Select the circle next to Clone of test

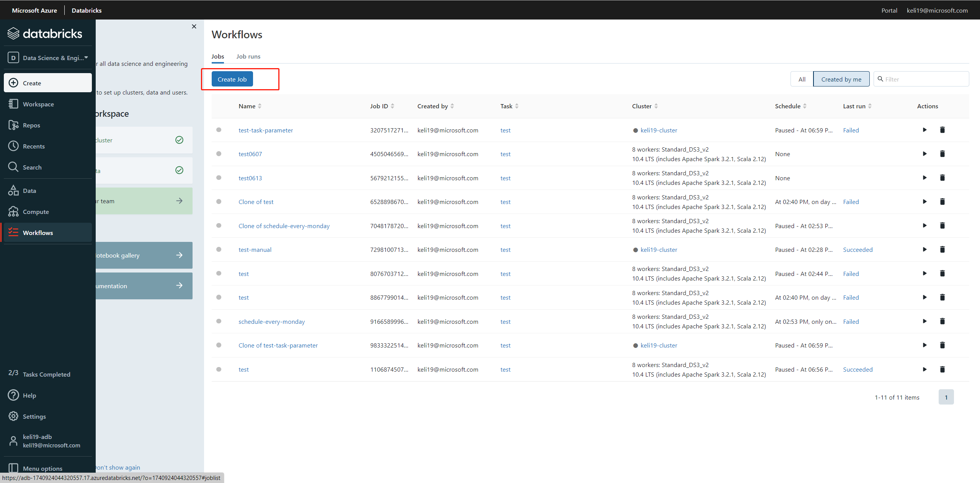tap(219, 202)
